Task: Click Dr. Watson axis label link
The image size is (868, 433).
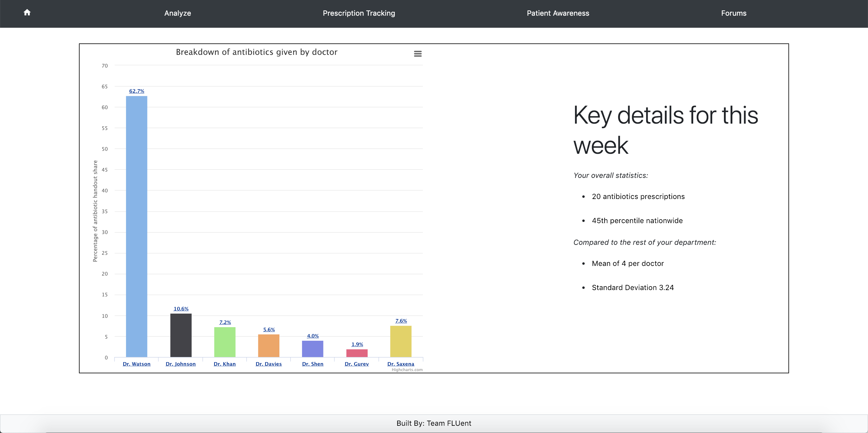Action: tap(137, 364)
